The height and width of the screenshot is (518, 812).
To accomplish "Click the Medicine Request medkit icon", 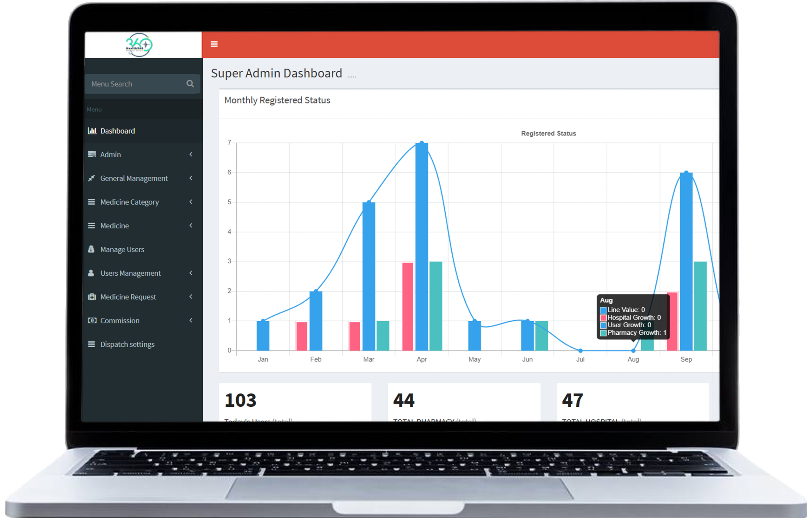I will click(92, 297).
